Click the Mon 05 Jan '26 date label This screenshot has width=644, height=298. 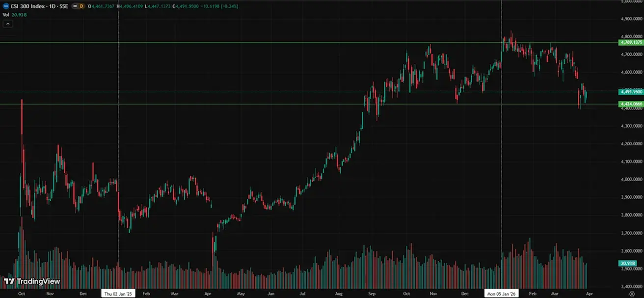[501, 293]
